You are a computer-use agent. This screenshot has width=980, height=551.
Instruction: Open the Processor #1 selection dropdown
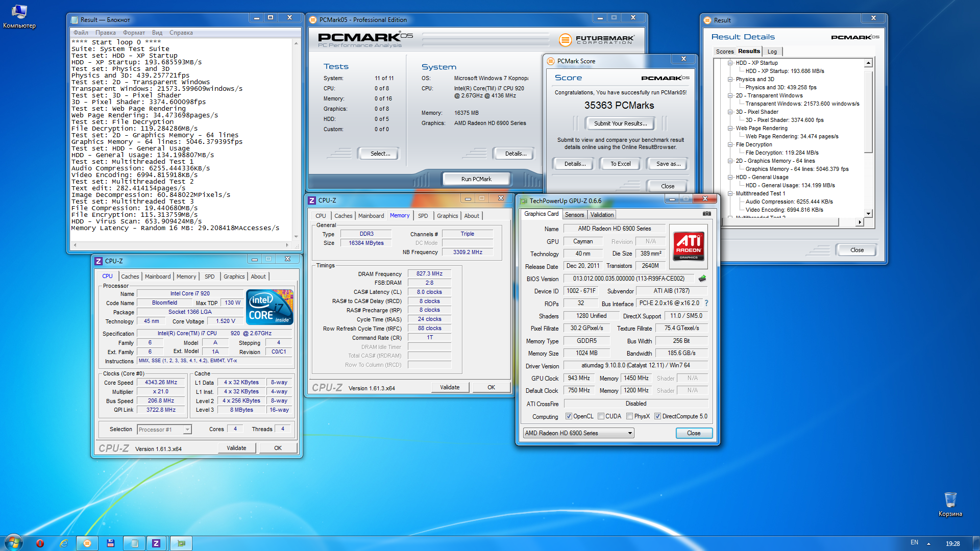[164, 430]
